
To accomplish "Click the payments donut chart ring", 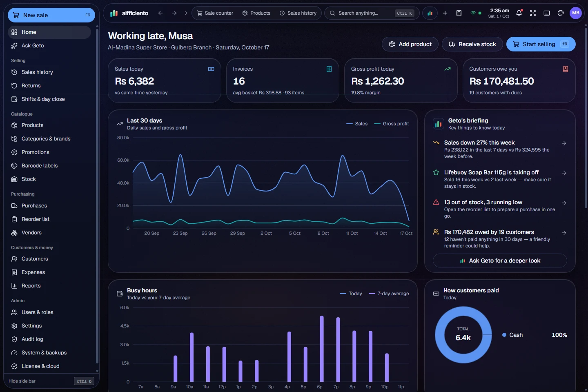I will 440,335.
